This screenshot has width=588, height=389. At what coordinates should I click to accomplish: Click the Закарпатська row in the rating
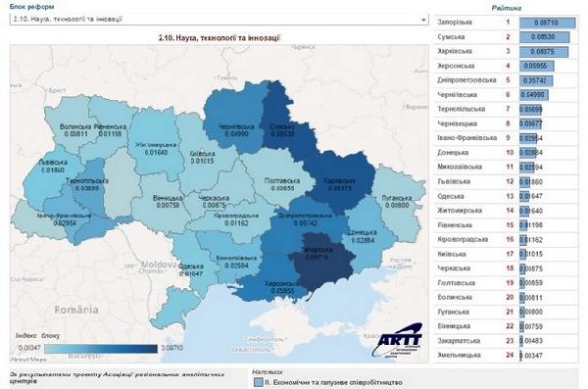506,341
